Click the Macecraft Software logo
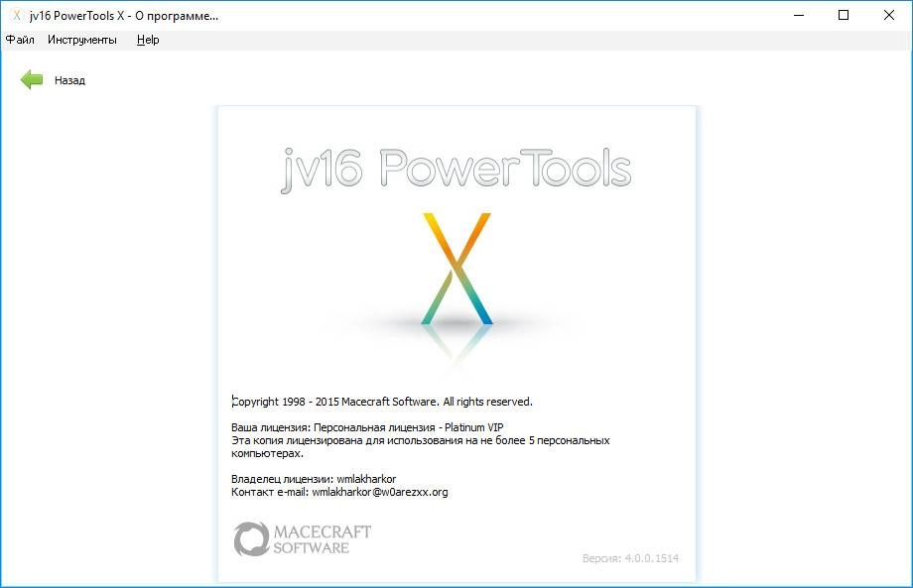This screenshot has height=588, width=913. point(303,538)
